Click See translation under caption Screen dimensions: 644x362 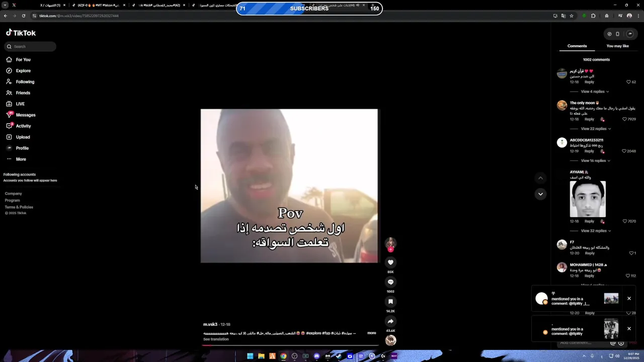216,339
